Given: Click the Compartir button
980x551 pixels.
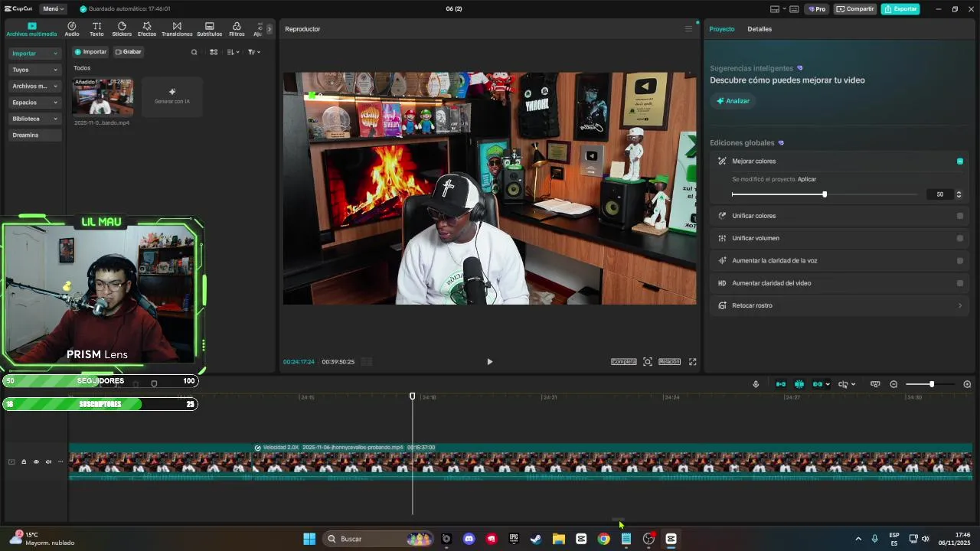Looking at the screenshot, I should (855, 9).
